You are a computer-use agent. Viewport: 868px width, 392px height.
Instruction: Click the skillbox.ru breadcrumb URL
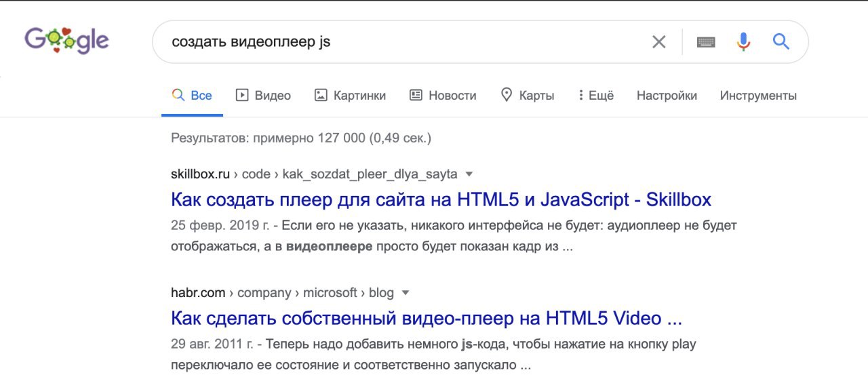pos(314,174)
